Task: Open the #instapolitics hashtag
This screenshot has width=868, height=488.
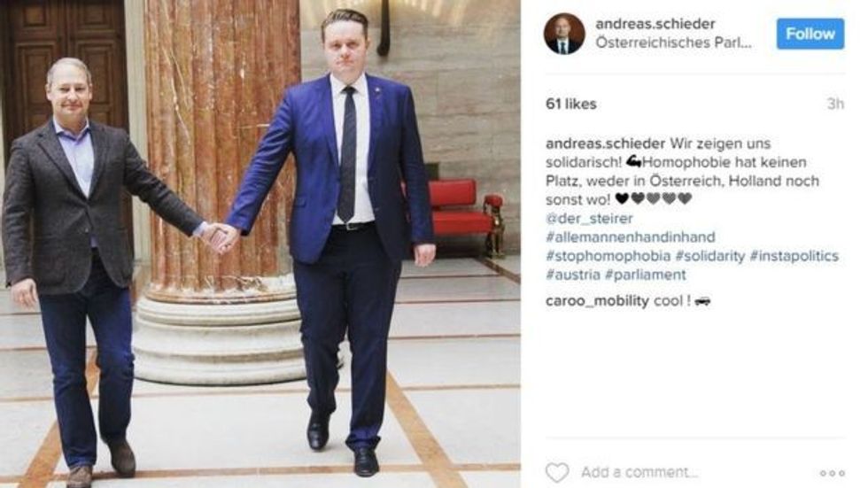Action: [x=794, y=256]
